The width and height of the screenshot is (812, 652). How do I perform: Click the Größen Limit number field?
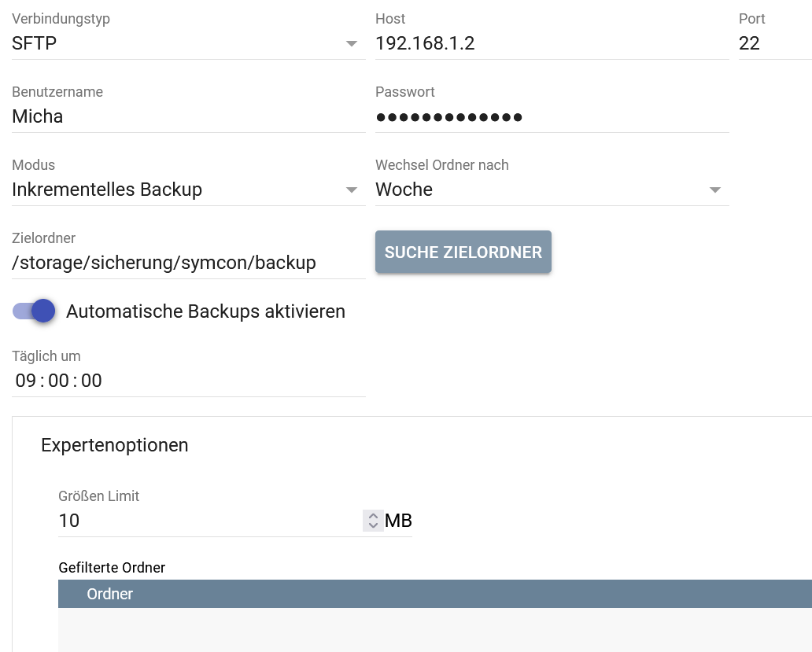(x=209, y=521)
